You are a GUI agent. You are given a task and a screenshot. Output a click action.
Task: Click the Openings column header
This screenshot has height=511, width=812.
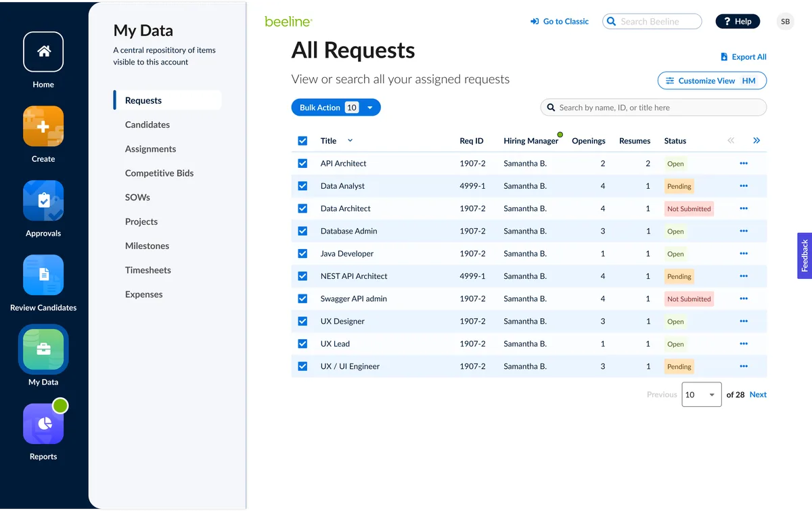point(589,141)
